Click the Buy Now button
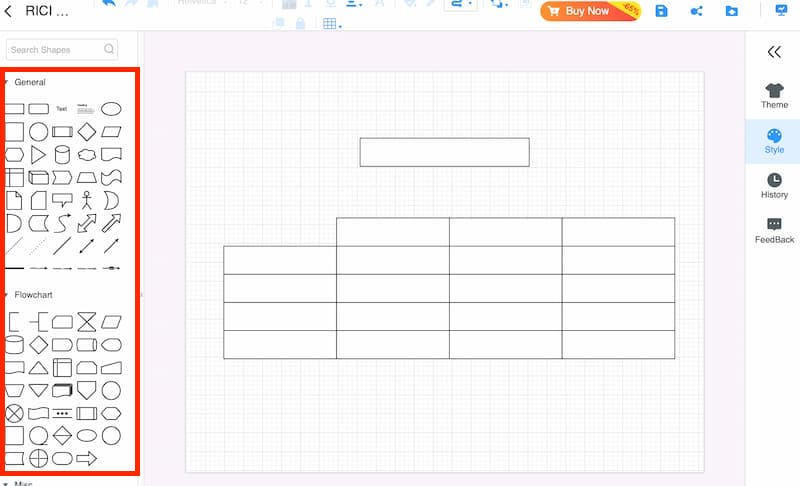Image resolution: width=800 pixels, height=486 pixels. 590,11
